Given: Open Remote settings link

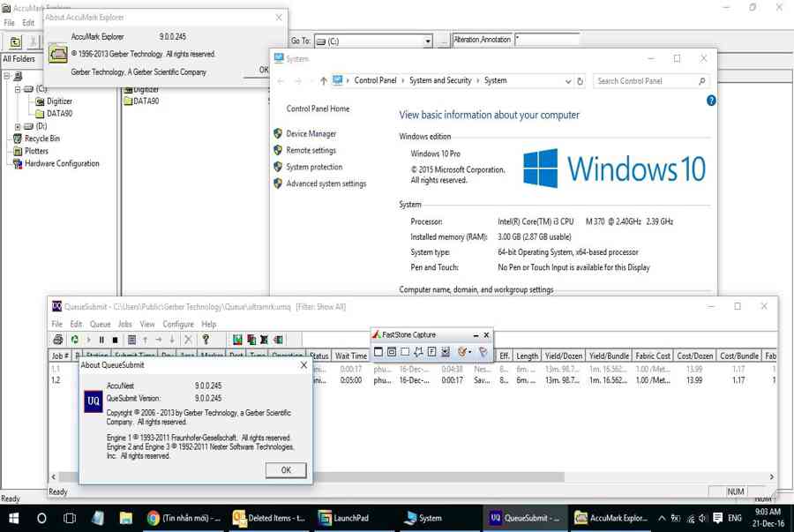Looking at the screenshot, I should click(311, 150).
